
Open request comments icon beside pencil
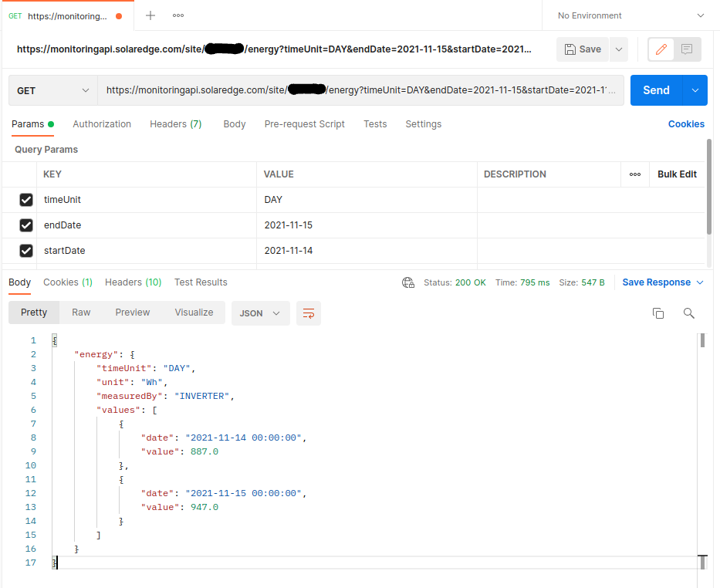(685, 49)
